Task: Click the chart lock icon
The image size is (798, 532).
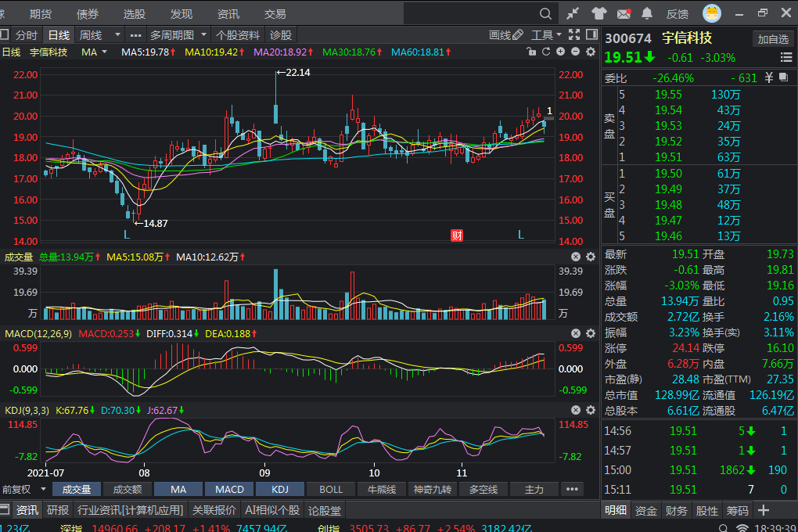Action: [531, 52]
